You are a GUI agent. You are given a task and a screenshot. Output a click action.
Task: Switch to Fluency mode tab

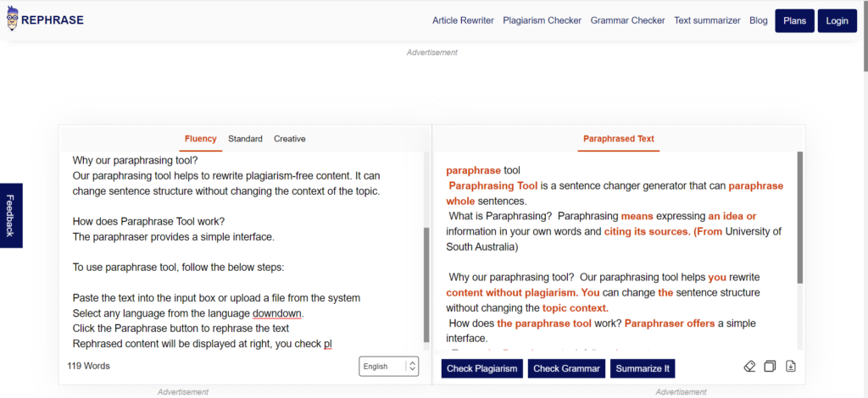[200, 139]
